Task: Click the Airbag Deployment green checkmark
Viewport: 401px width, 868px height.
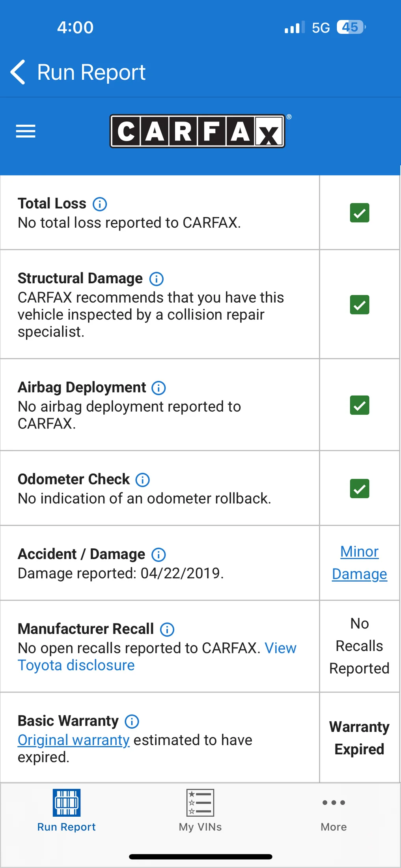Action: [x=360, y=405]
